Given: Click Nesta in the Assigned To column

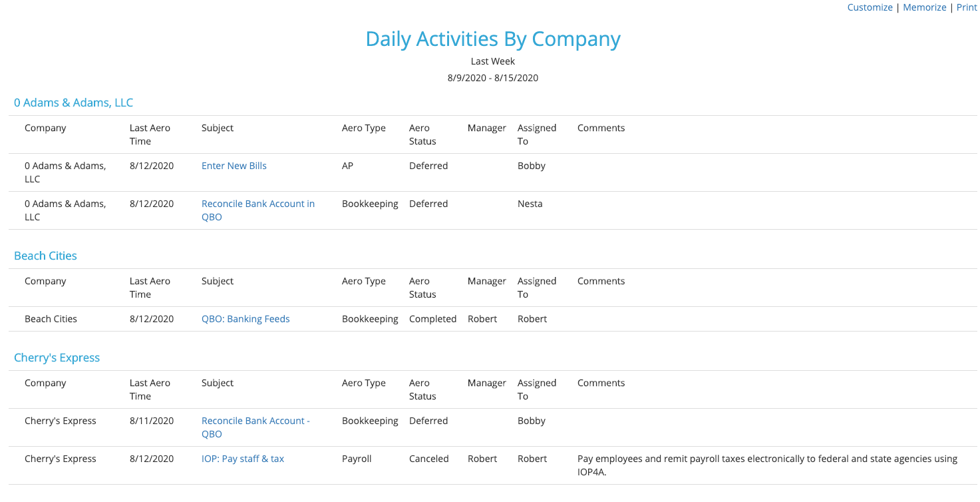Looking at the screenshot, I should point(530,204).
